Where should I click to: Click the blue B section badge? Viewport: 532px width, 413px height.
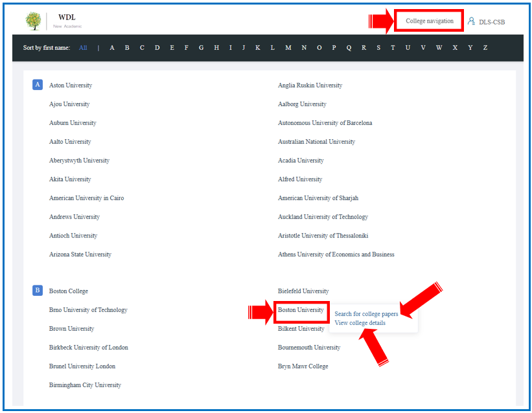click(38, 290)
